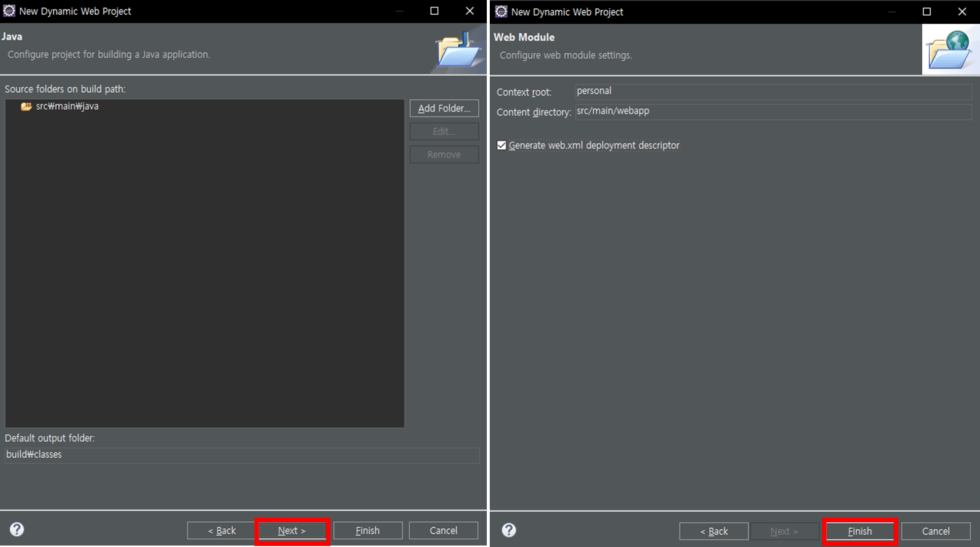The image size is (980, 547).
Task: Click Finish in Java dialog
Action: tap(367, 531)
